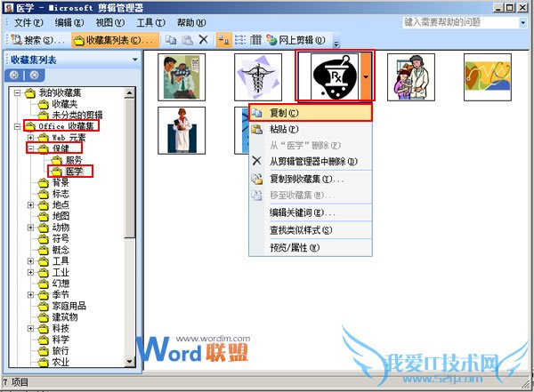Select the 概念 folder
Screen dimensions: 534x392
click(x=53, y=250)
